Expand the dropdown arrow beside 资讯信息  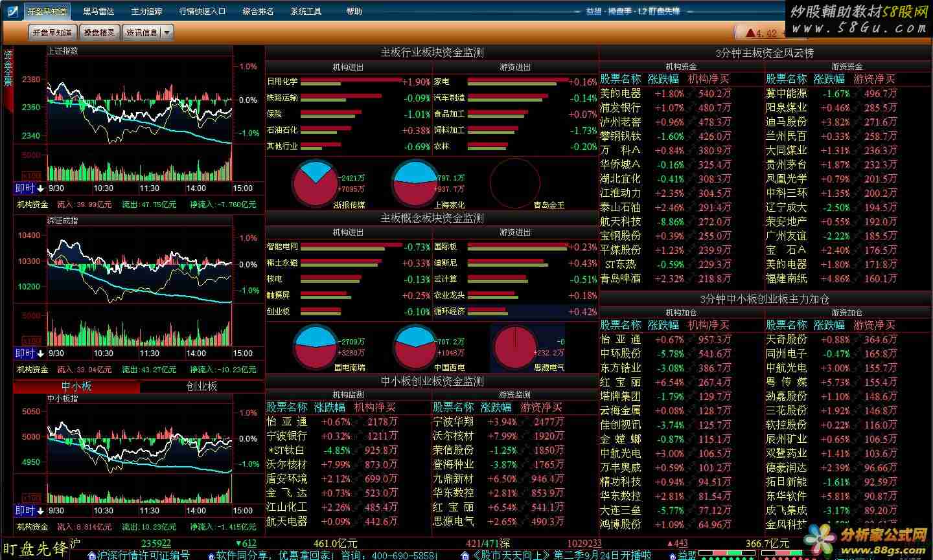click(x=167, y=32)
